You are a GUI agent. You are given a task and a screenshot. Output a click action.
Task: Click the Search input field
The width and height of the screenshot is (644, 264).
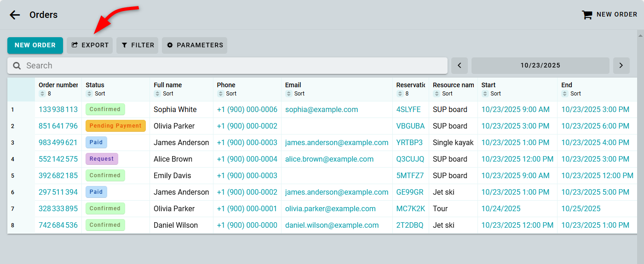pos(230,66)
